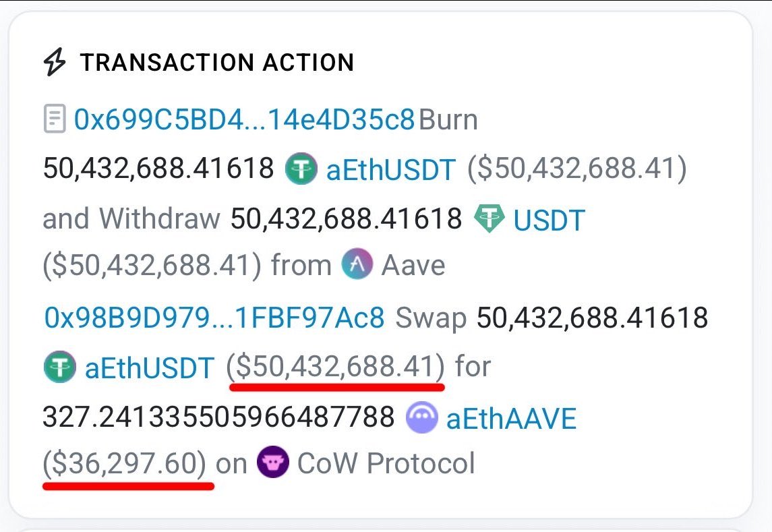This screenshot has height=532, width=772.
Task: Click the CoW Protocol cow icon
Action: click(272, 463)
